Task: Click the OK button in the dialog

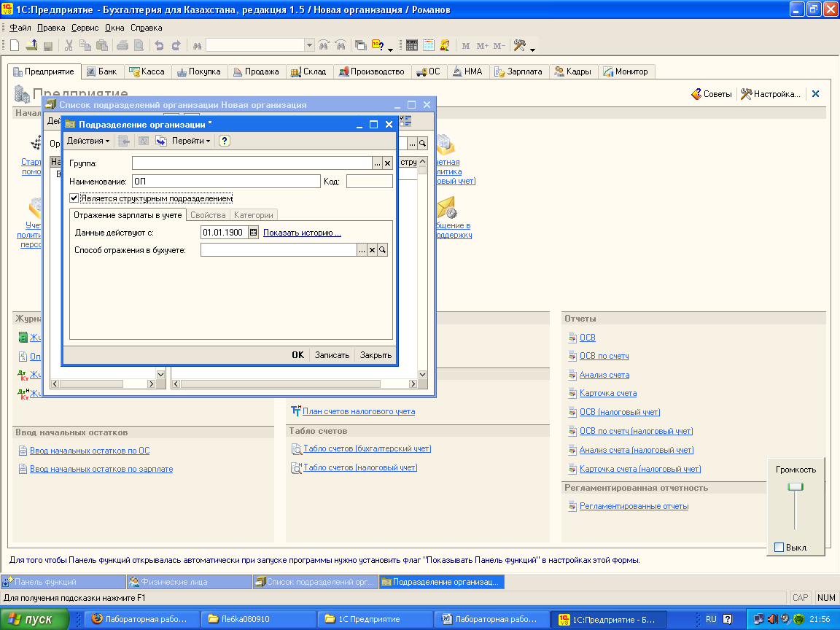Action: coord(297,355)
